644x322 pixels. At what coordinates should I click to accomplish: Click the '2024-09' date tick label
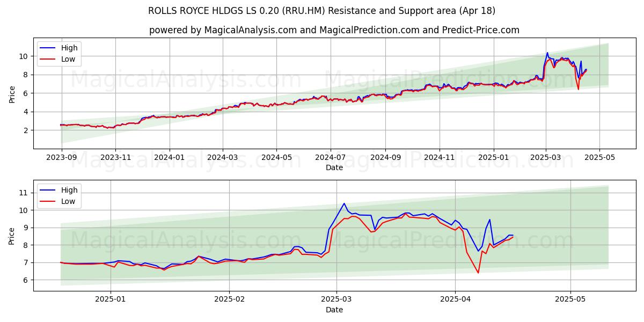pyautogui.click(x=385, y=158)
